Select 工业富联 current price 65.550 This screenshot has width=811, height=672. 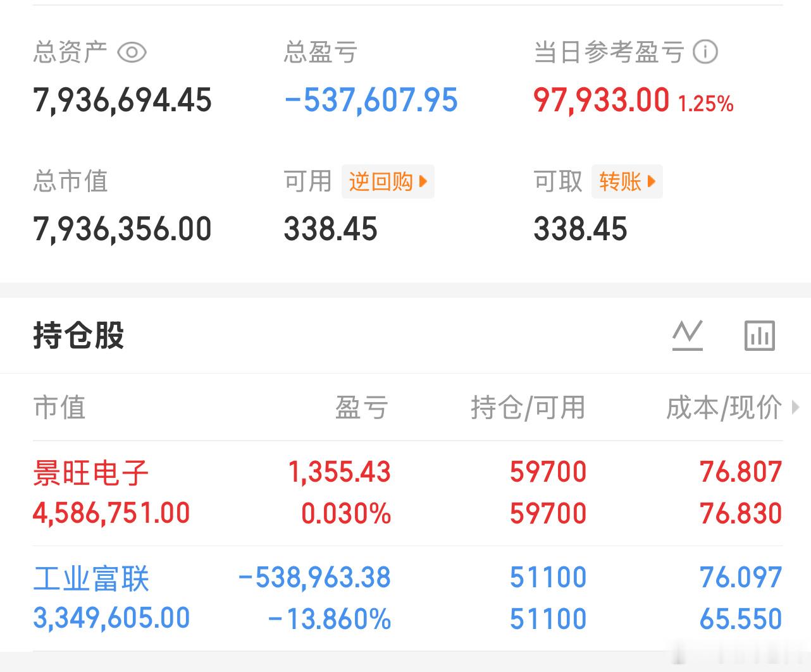[x=741, y=618]
